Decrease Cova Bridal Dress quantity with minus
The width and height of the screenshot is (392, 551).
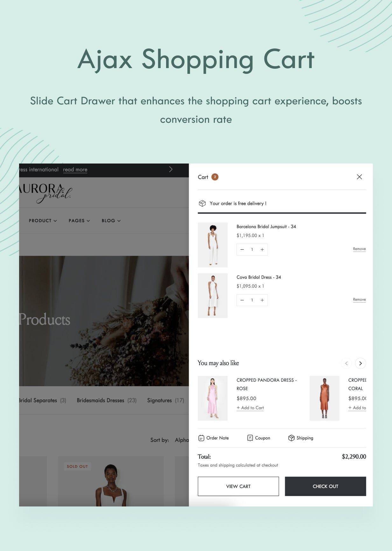pyautogui.click(x=242, y=300)
